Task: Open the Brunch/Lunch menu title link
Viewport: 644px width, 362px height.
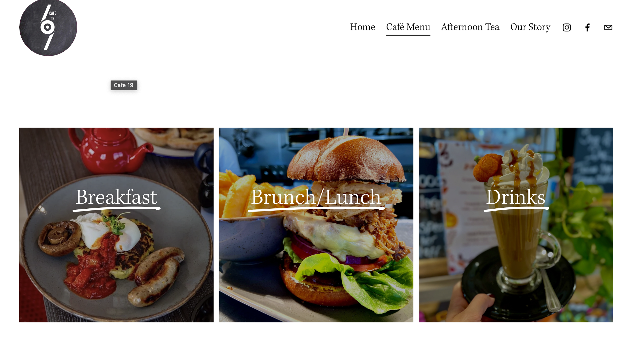Action: [x=316, y=198]
